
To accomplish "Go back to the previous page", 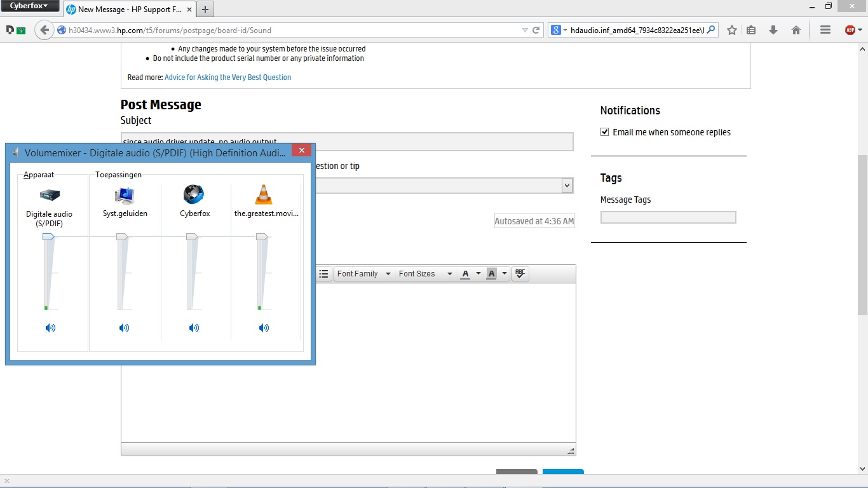I will (44, 30).
